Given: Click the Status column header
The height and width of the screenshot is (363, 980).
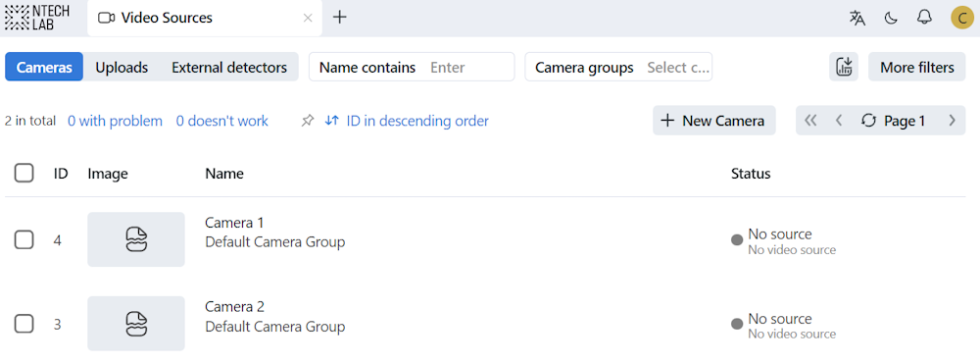Looking at the screenshot, I should pos(751,174).
